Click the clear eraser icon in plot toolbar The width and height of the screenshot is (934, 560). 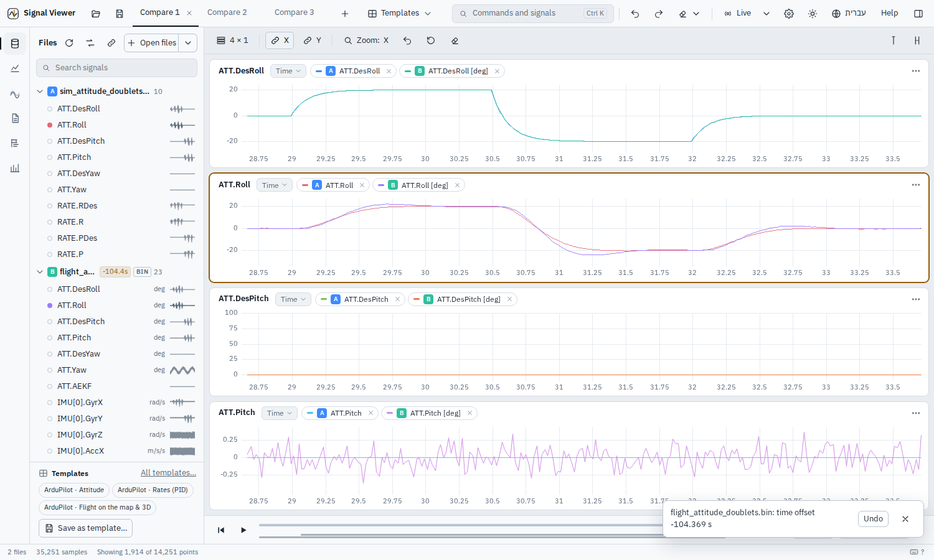point(455,40)
